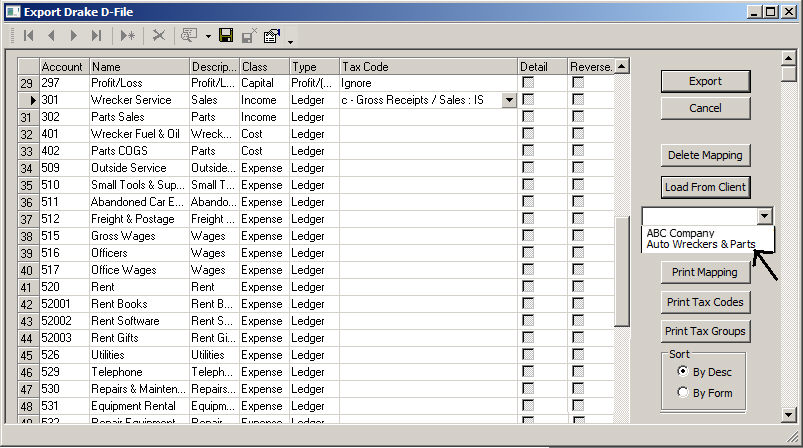Click the Print Tax Codes button

705,302
